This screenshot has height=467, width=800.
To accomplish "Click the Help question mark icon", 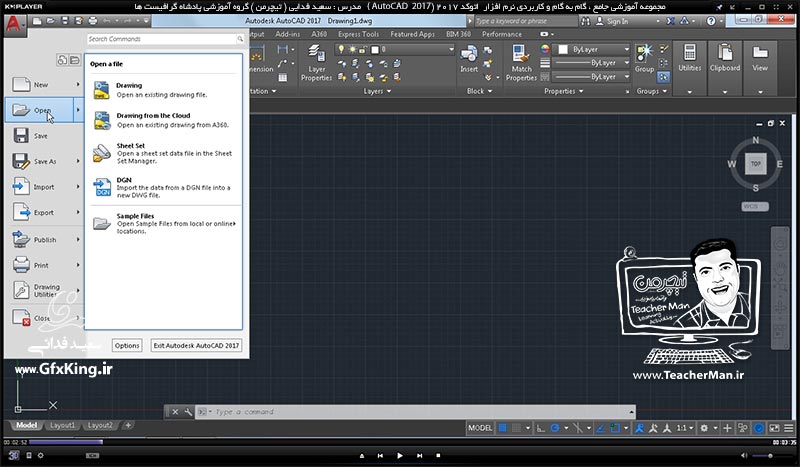I will coord(711,21).
